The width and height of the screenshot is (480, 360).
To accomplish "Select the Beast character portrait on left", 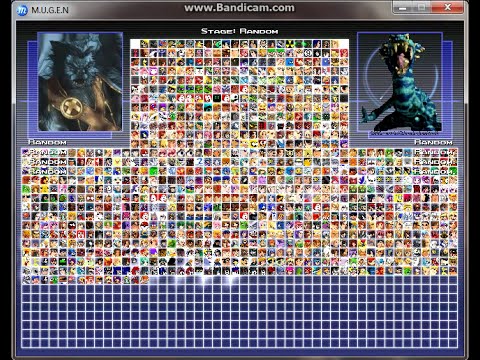I will 80,82.
